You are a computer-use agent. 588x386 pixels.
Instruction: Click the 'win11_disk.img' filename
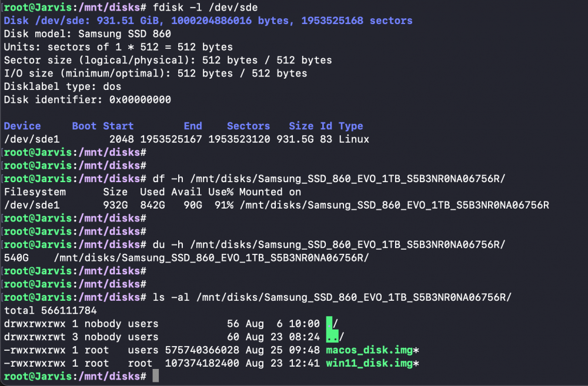369,363
